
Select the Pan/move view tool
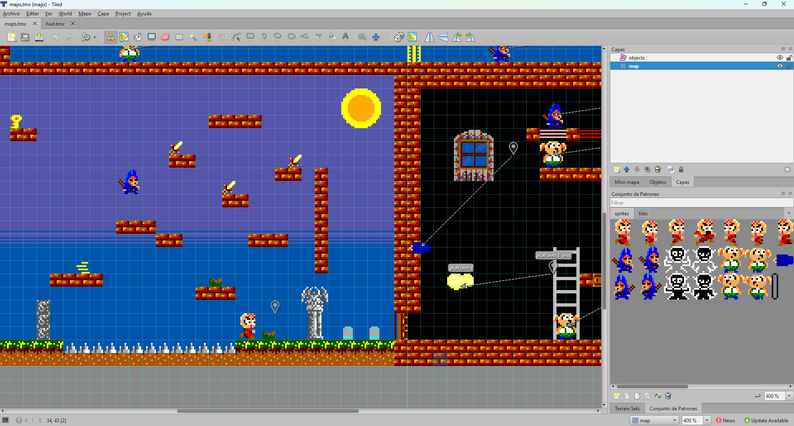click(376, 37)
